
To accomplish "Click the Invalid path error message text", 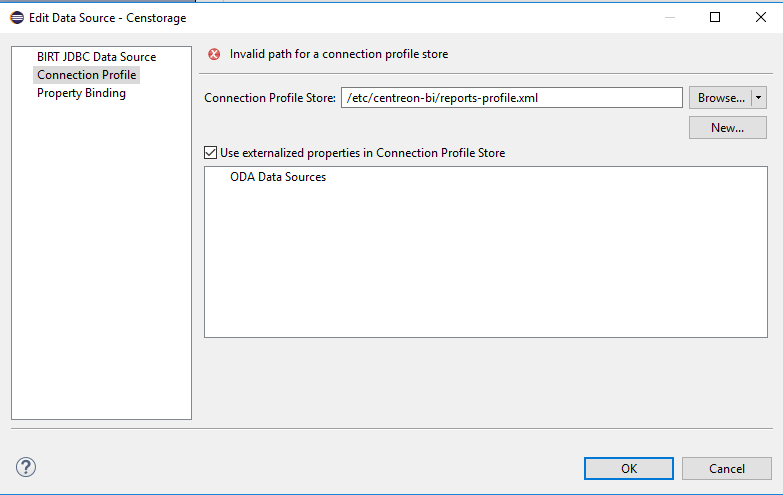I will coord(338,55).
